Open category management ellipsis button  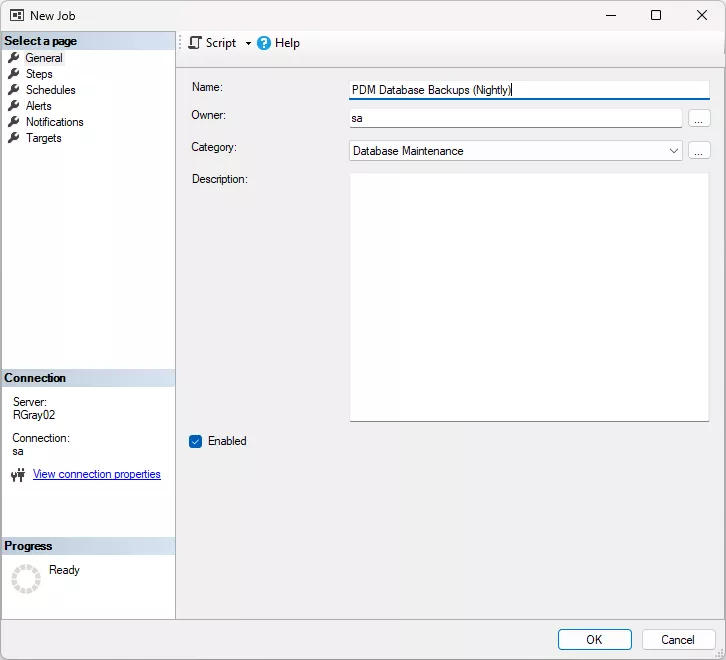(x=699, y=151)
